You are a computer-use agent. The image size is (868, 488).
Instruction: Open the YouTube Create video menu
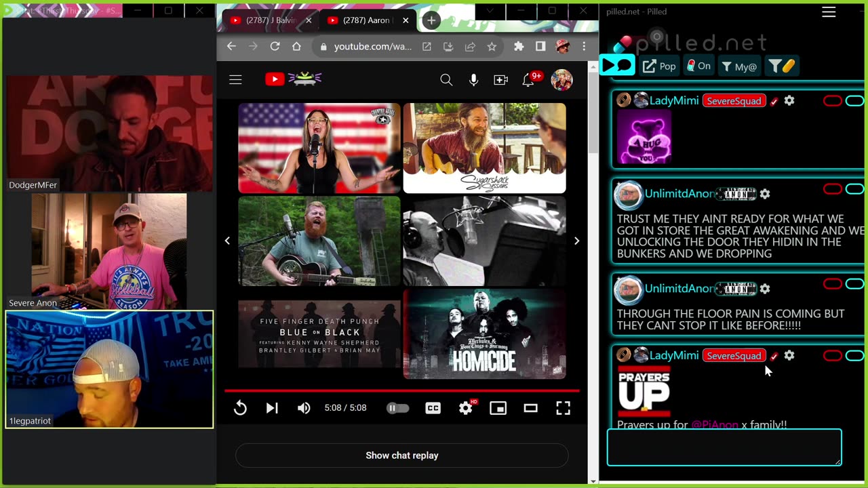click(501, 80)
